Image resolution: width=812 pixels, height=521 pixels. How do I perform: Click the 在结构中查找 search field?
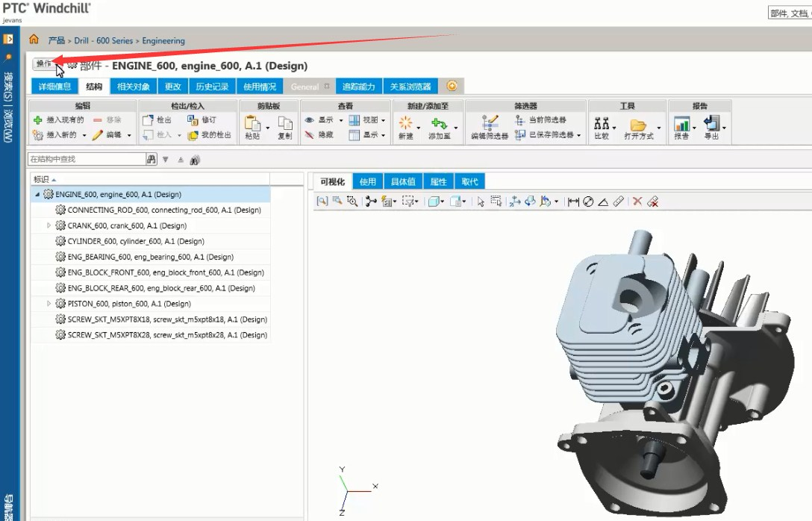[86, 159]
